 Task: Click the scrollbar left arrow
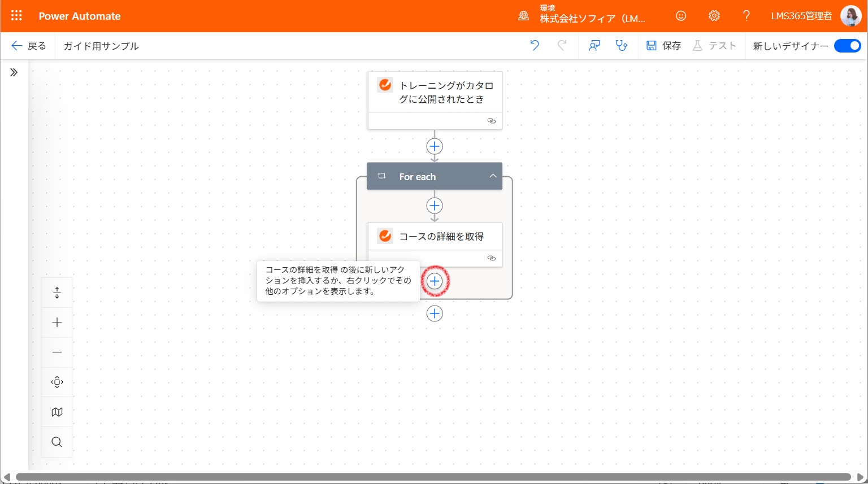coord(6,477)
